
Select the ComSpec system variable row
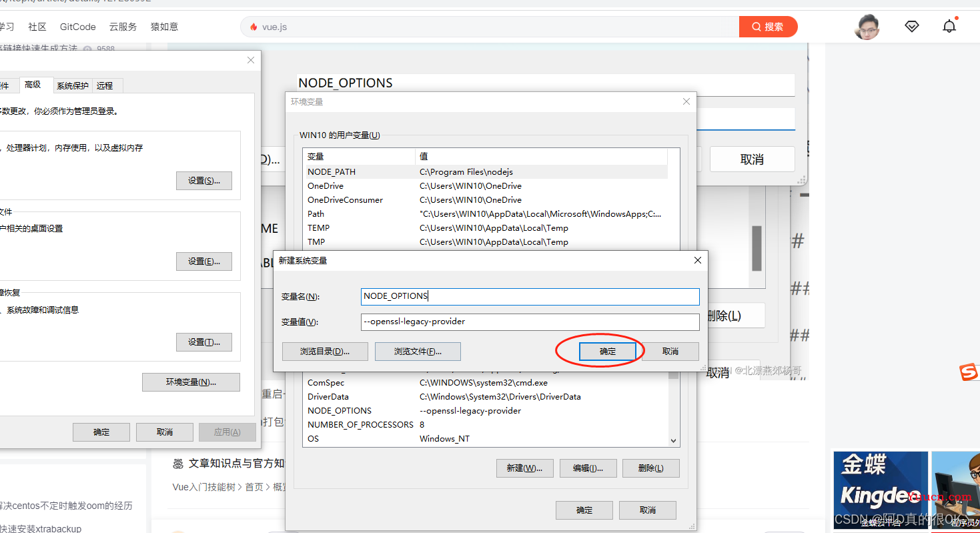[x=486, y=383]
